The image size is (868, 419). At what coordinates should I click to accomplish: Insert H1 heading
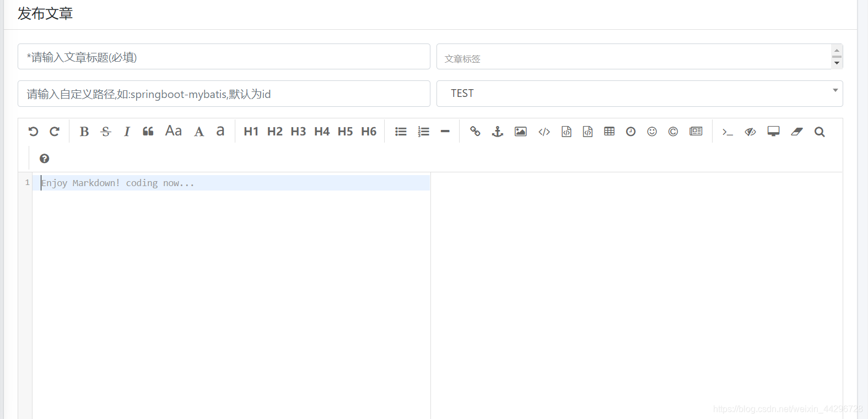(251, 132)
